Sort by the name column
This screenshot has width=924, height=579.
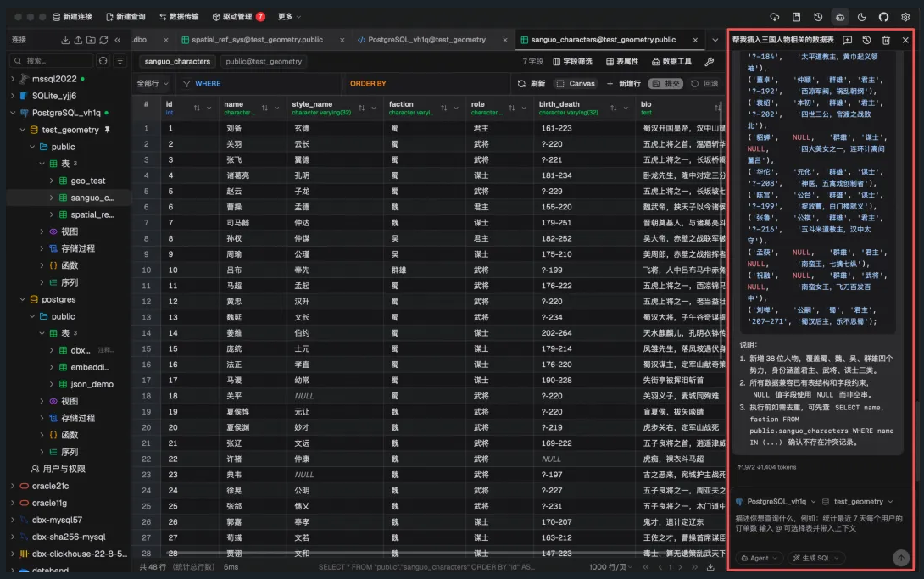(x=264, y=108)
